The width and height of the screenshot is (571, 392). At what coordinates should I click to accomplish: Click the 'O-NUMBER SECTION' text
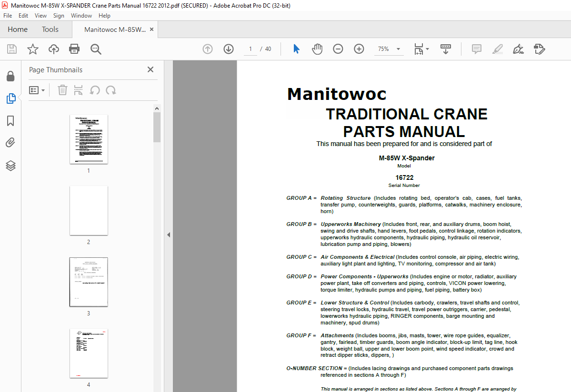pos(314,368)
